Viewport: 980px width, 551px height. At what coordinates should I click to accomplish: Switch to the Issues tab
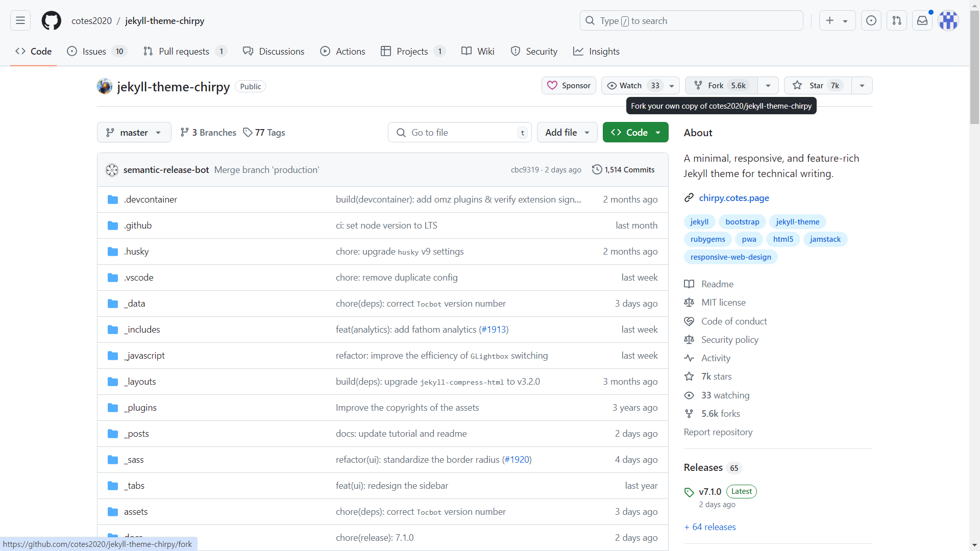97,51
